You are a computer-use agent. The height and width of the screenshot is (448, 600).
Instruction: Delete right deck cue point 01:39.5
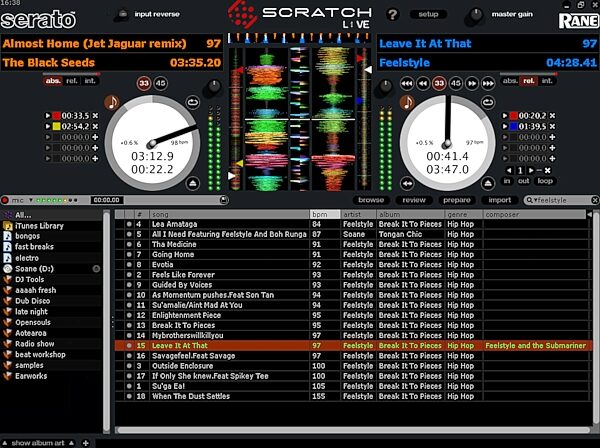pos(552,126)
